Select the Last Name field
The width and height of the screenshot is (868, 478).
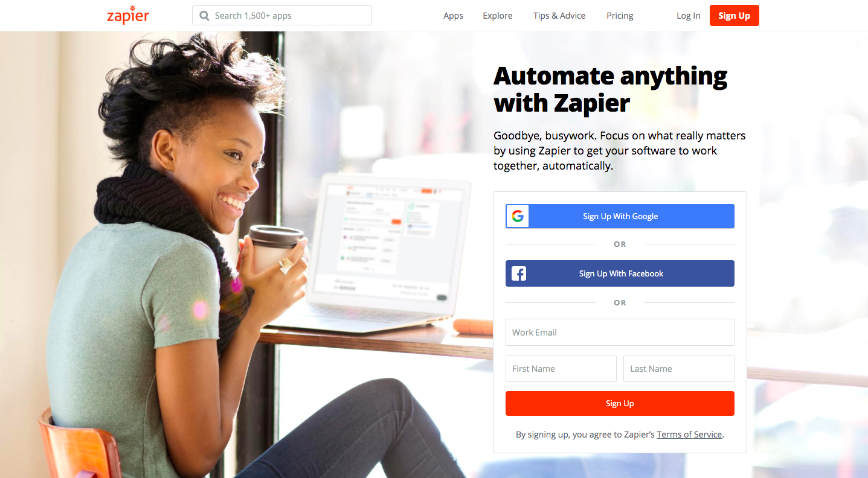coord(679,368)
